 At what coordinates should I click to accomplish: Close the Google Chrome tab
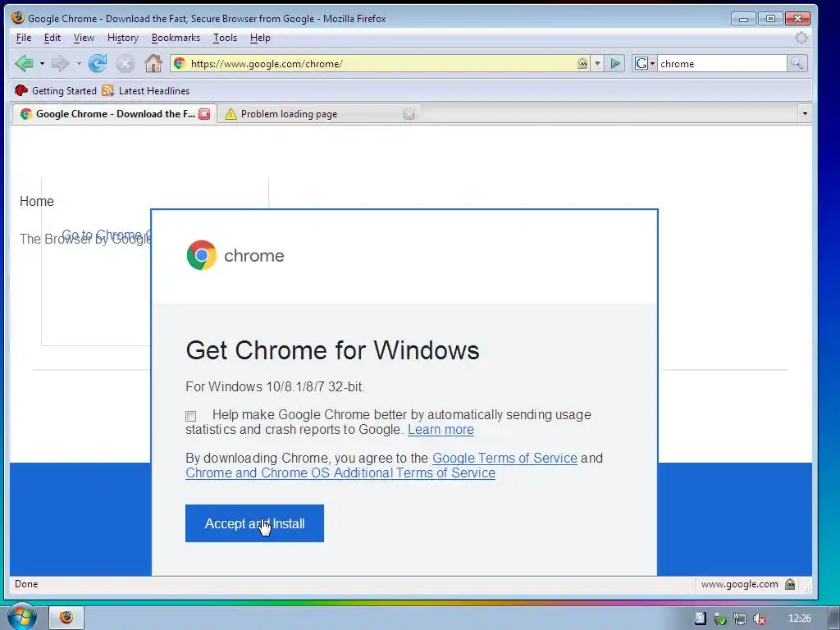pos(204,113)
